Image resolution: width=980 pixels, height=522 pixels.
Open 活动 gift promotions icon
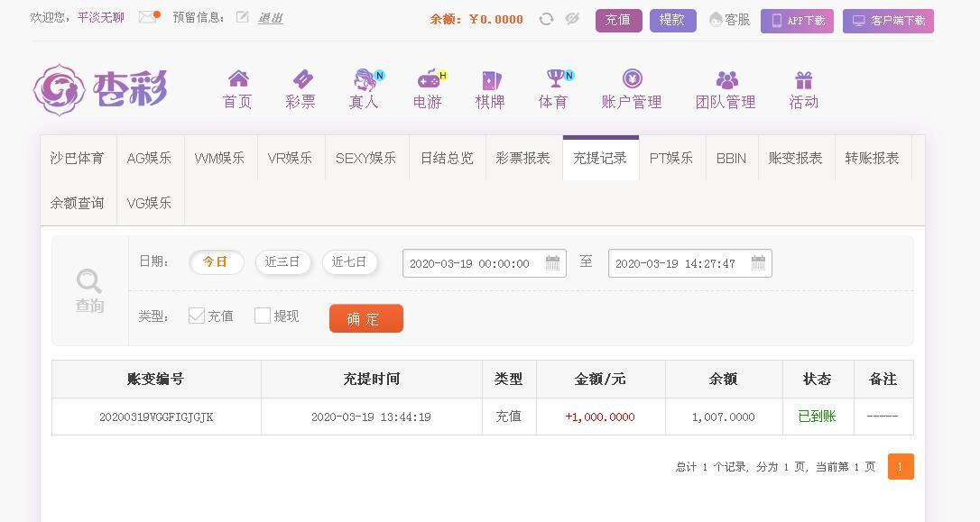click(x=804, y=80)
